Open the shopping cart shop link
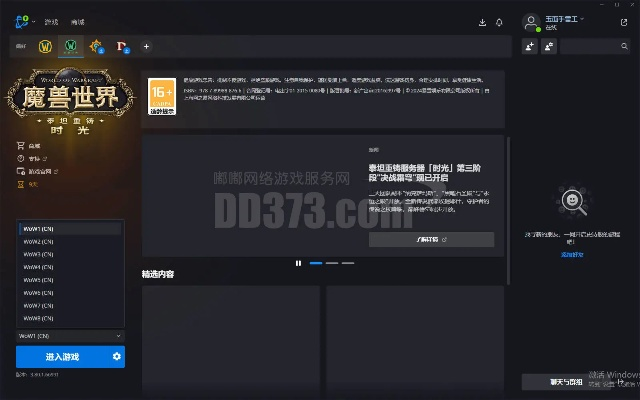Viewport: 640px width, 400px height. 29,146
